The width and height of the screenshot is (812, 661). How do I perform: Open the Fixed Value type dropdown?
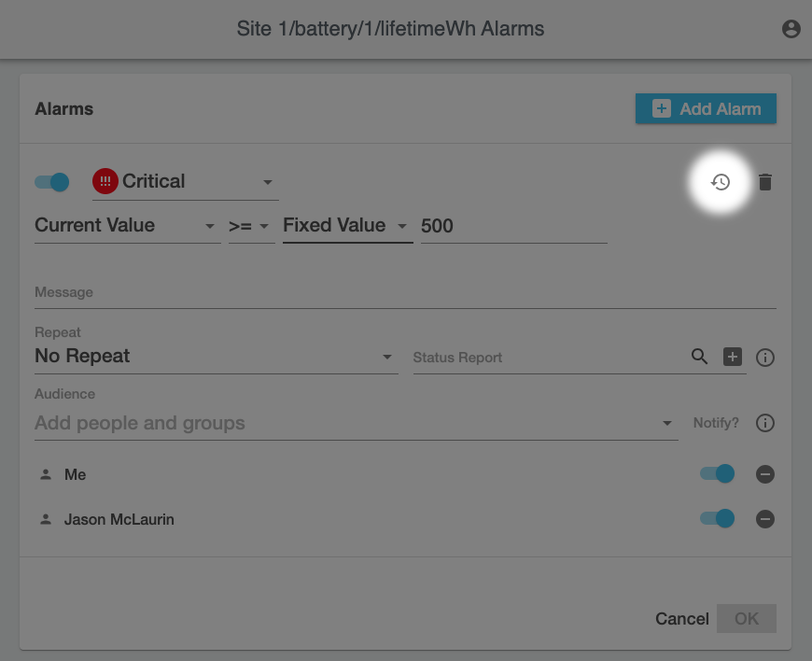(x=346, y=226)
